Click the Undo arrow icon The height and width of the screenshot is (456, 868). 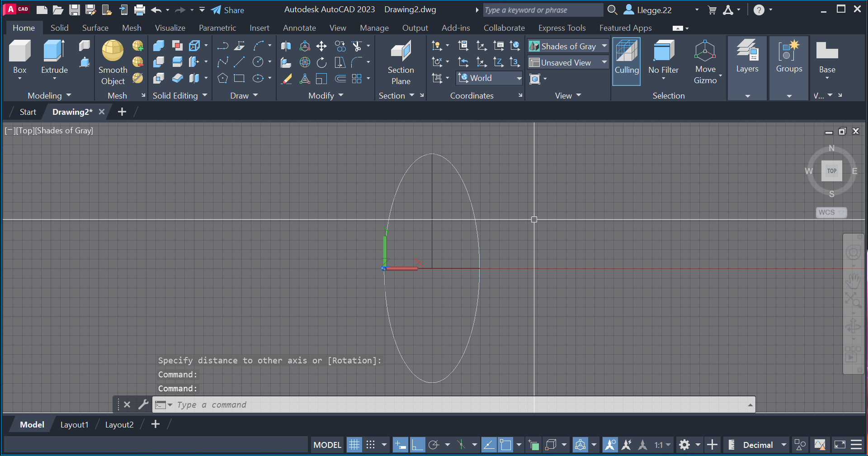(x=156, y=9)
